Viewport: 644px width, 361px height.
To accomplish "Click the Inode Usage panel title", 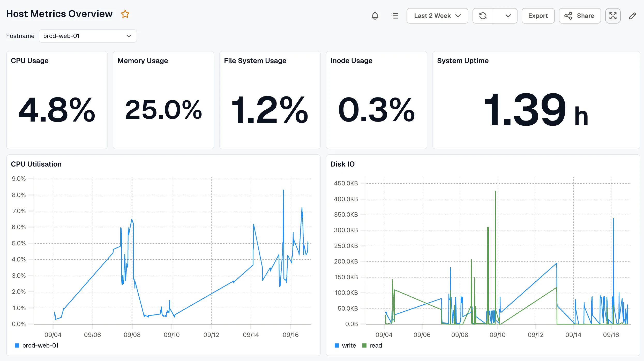I will (x=351, y=61).
